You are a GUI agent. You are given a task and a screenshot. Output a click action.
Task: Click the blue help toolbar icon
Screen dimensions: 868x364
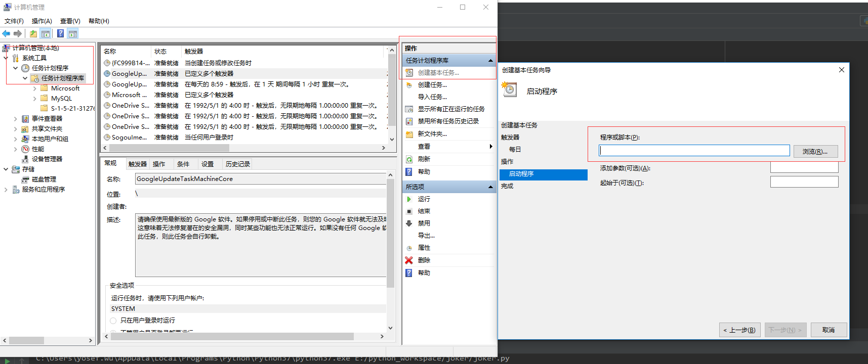tap(60, 34)
